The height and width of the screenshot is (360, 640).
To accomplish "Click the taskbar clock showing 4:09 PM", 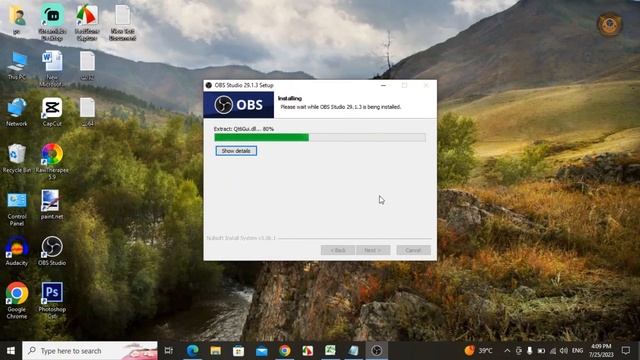I will point(601,351).
